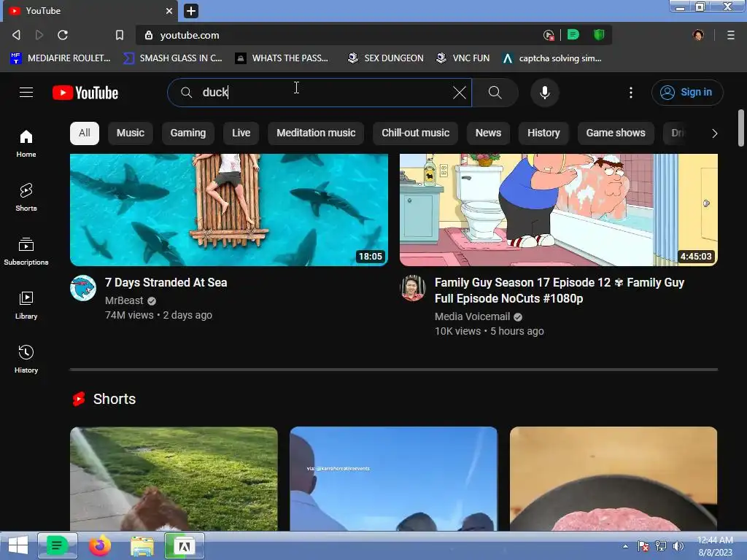Image resolution: width=747 pixels, height=560 pixels.
Task: Click the 7 Days Stranded At Sea title
Action: 166,282
